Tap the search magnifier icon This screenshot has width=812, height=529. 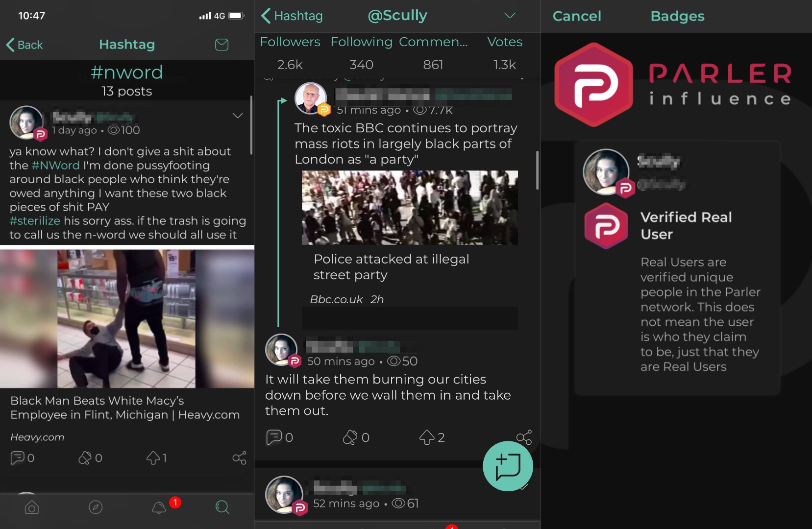[222, 507]
